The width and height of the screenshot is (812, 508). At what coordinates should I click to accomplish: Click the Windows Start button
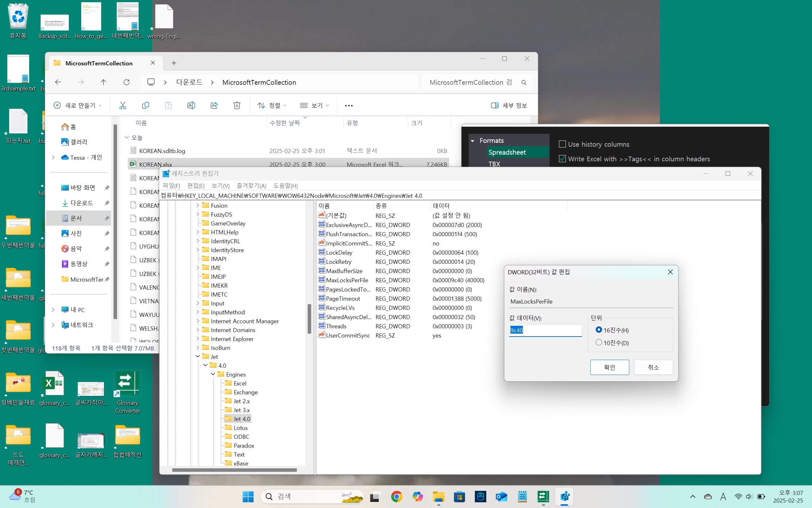coord(248,497)
